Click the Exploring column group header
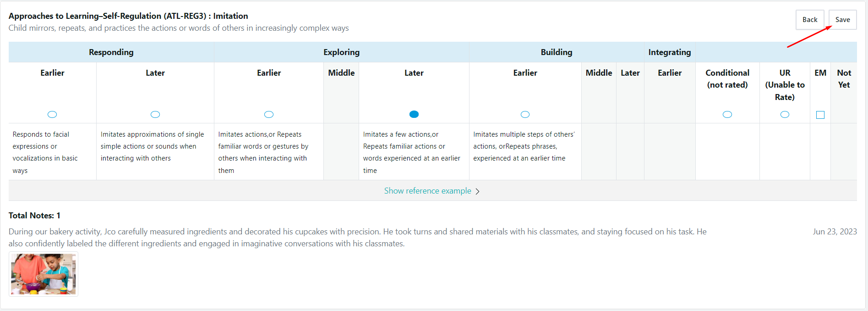868x311 pixels. point(342,52)
